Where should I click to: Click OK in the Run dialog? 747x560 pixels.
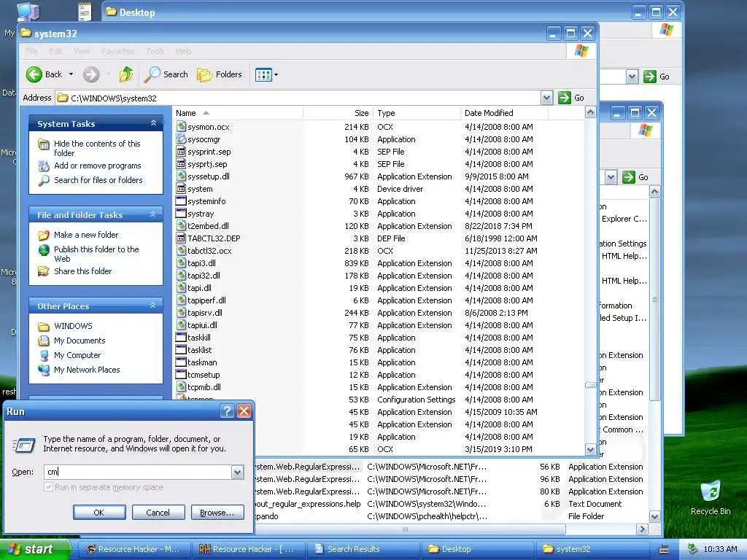tap(99, 513)
